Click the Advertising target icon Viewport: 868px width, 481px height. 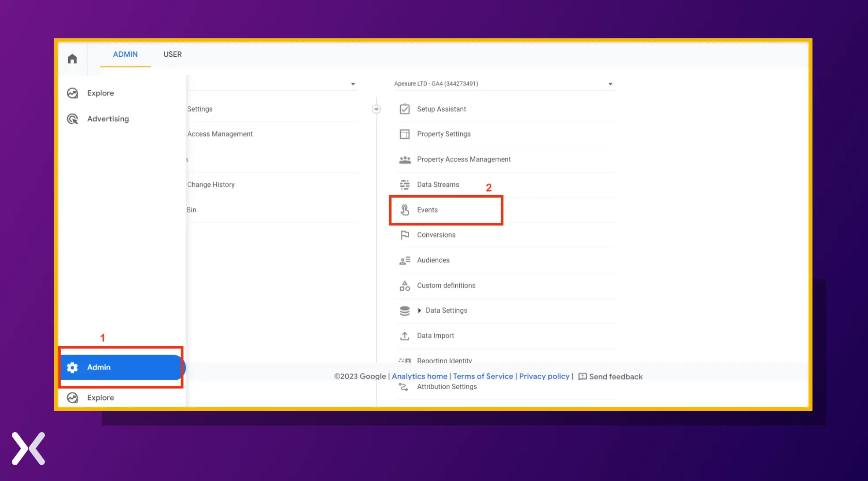click(x=73, y=119)
